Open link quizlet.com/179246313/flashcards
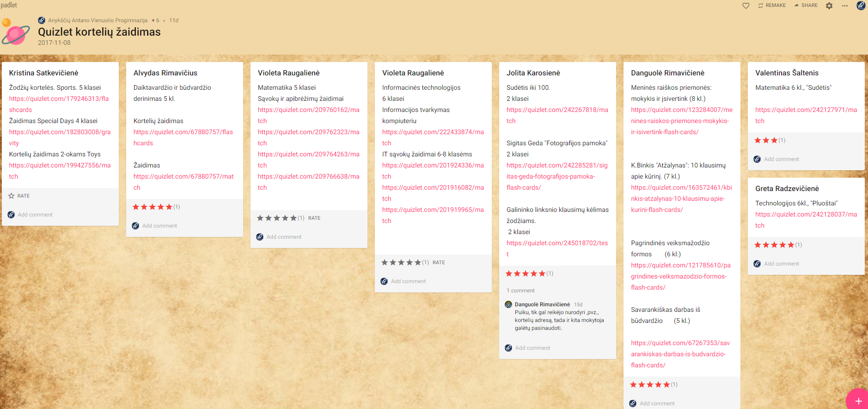The width and height of the screenshot is (868, 409). click(59, 104)
